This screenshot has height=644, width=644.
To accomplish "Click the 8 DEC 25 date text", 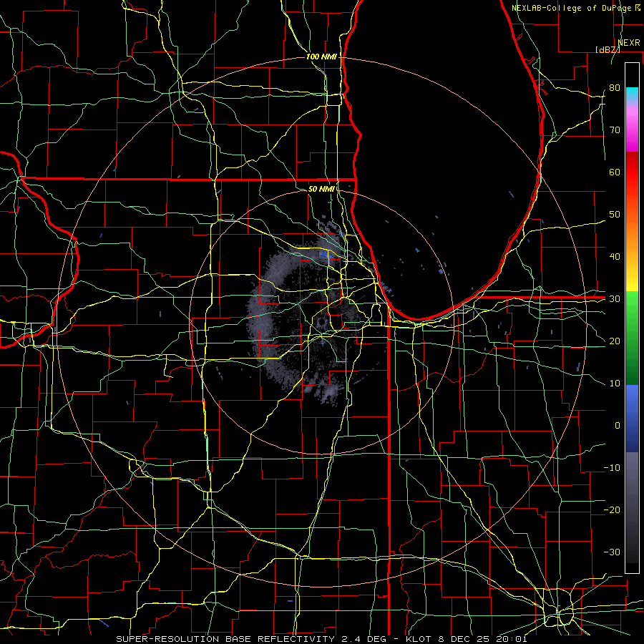I will [464, 639].
